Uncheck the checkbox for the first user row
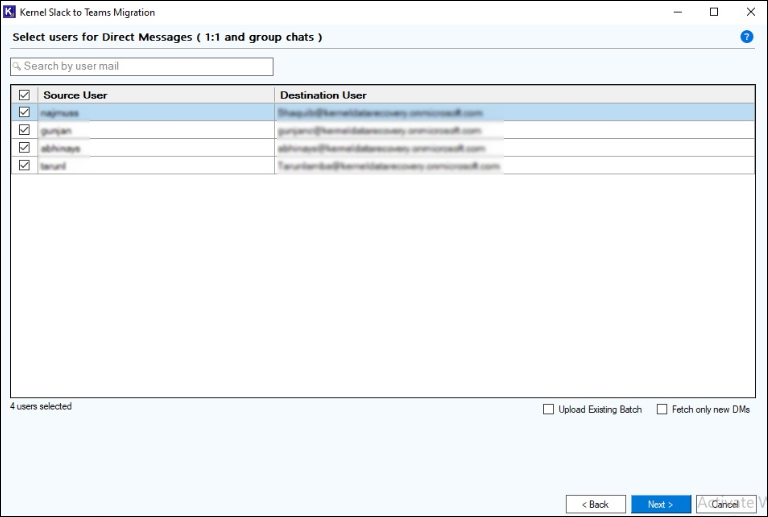 [x=24, y=112]
